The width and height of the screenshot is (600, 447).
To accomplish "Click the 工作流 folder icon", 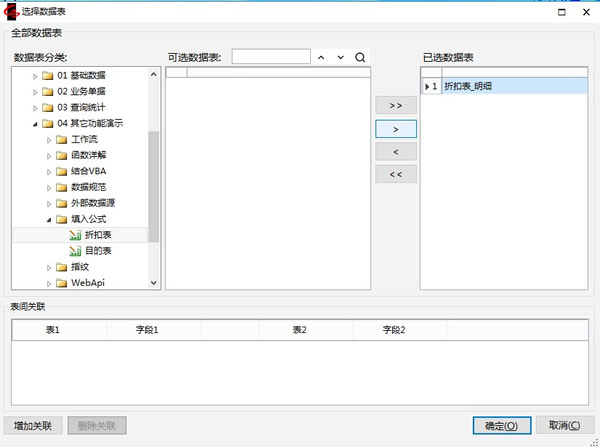I will click(x=61, y=139).
